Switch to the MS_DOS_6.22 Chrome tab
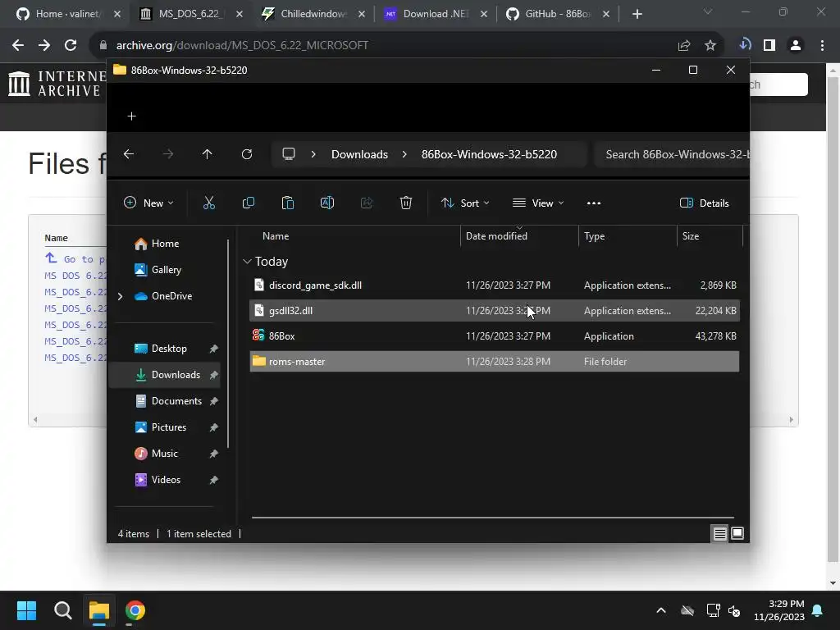 [190, 14]
